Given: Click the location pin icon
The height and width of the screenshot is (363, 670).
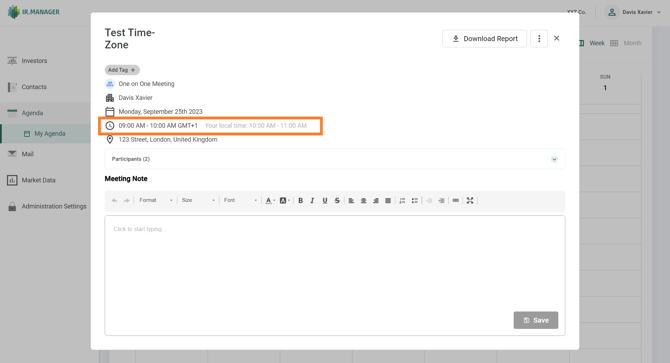Looking at the screenshot, I should (x=110, y=139).
